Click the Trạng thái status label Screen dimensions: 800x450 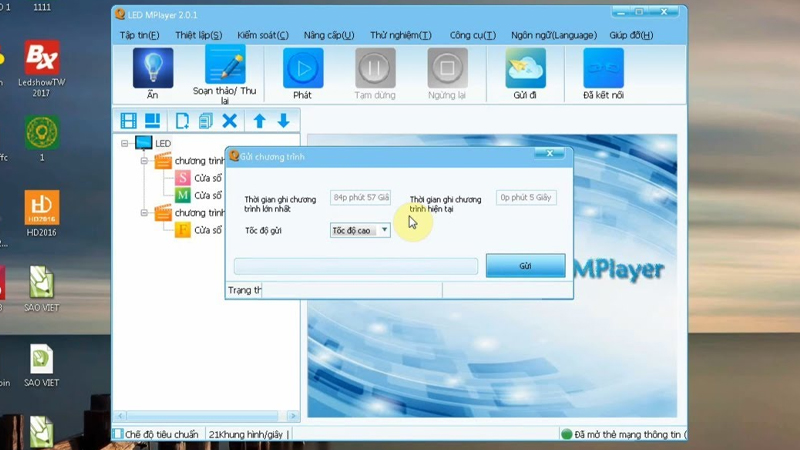pos(244,290)
